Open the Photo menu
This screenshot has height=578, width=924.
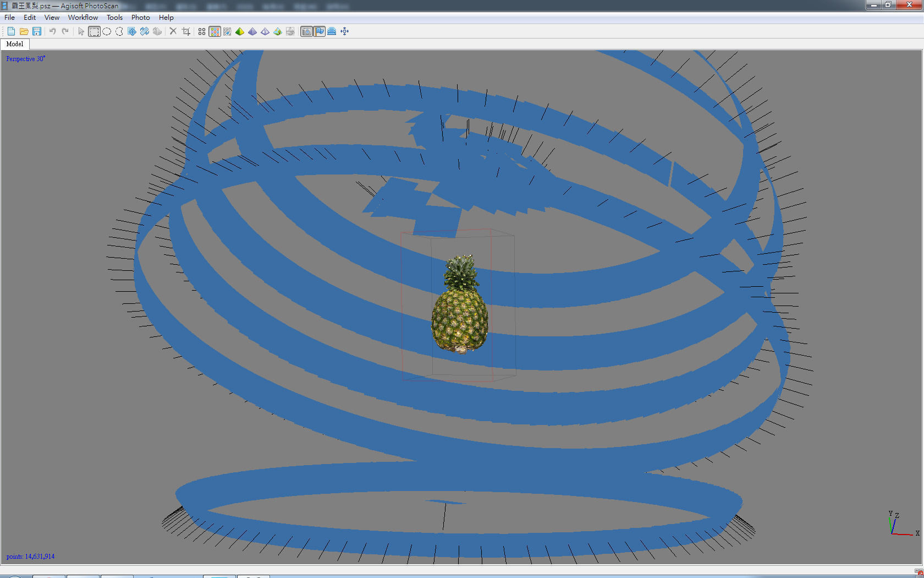coord(140,18)
